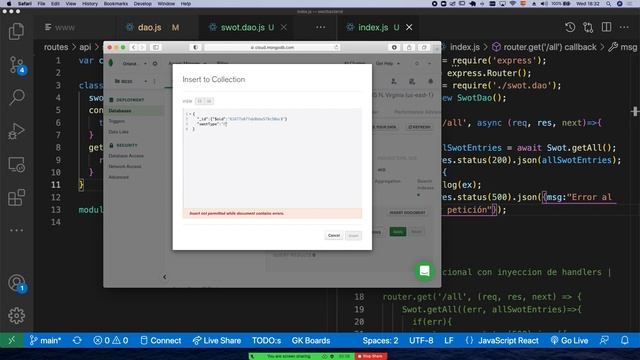Open GK Boards in status bar
The image size is (640, 360).
click(311, 340)
